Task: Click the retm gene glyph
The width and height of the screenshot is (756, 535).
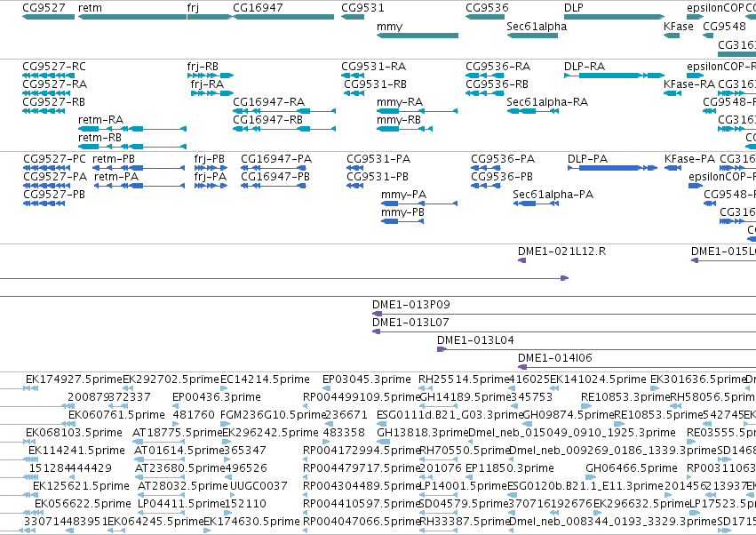Action: [132, 17]
